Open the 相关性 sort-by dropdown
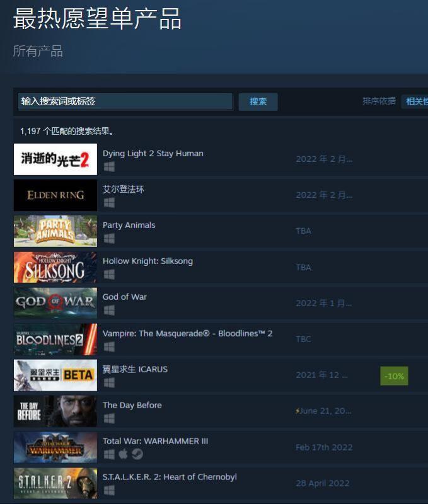The width and height of the screenshot is (428, 504). click(415, 101)
